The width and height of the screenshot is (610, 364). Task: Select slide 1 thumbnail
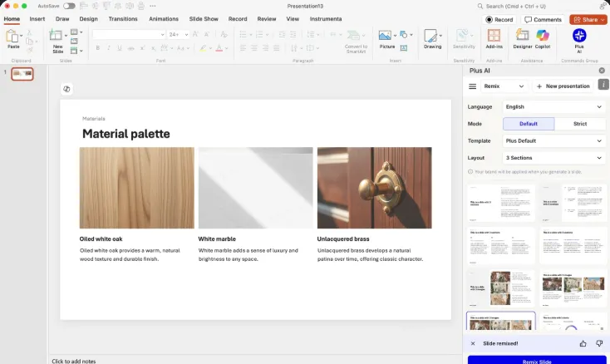[22, 74]
